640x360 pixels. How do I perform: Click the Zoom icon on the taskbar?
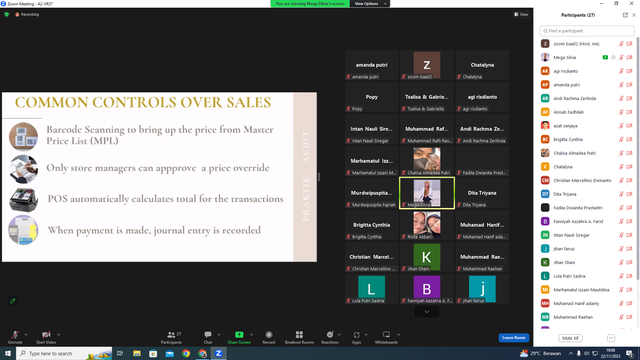(218, 353)
